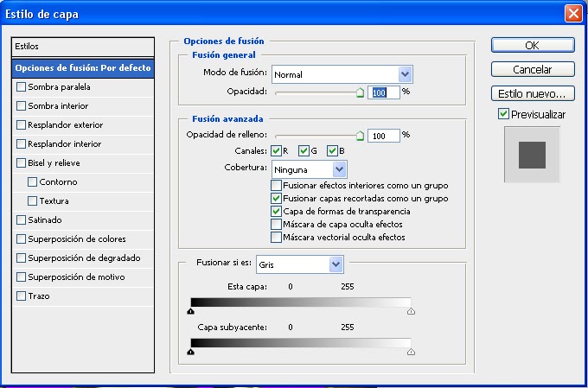Click the Opacidad de relleno input field

click(x=384, y=136)
